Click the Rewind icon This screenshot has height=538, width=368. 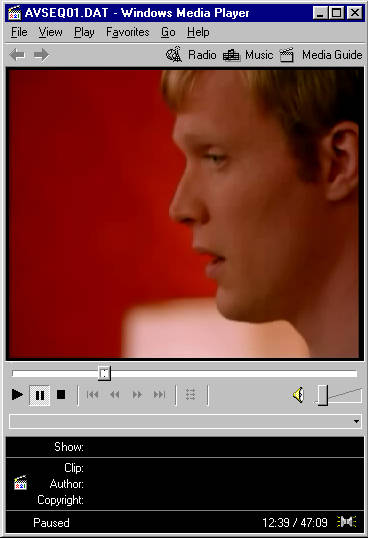(115, 395)
